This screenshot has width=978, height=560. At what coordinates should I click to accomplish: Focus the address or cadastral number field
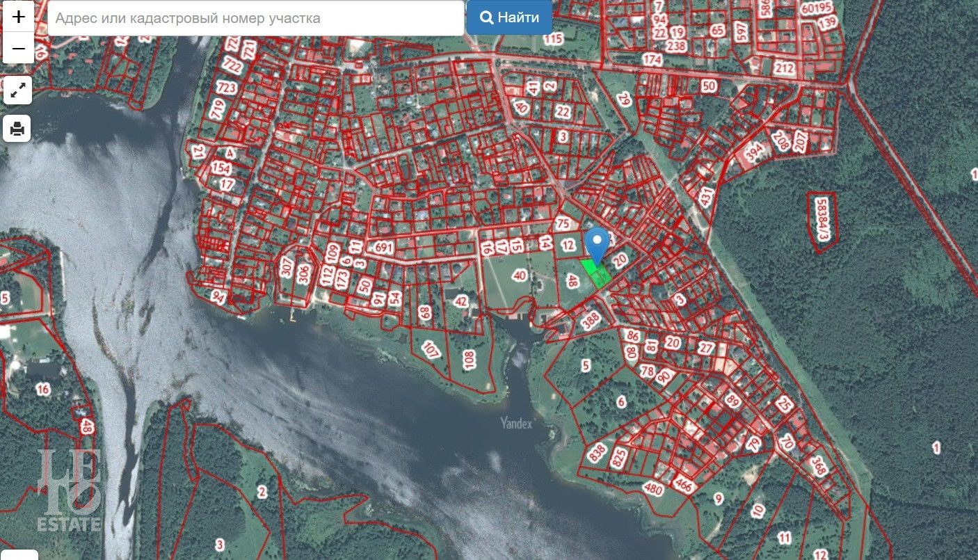[x=256, y=18]
